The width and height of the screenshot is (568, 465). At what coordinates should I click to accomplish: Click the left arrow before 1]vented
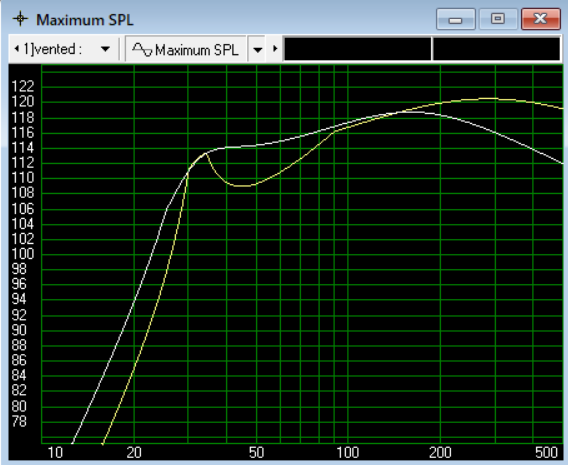[16, 49]
